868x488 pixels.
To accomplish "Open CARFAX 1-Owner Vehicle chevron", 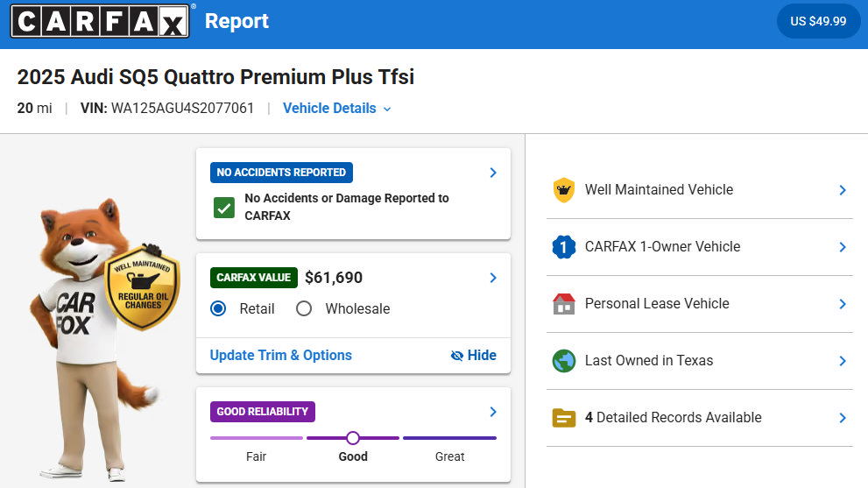I will [843, 247].
